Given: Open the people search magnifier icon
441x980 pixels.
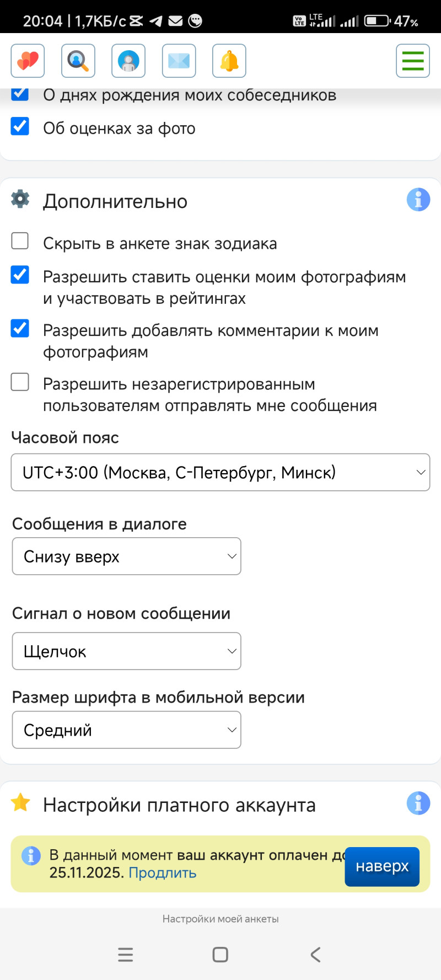Looking at the screenshot, I should 78,61.
